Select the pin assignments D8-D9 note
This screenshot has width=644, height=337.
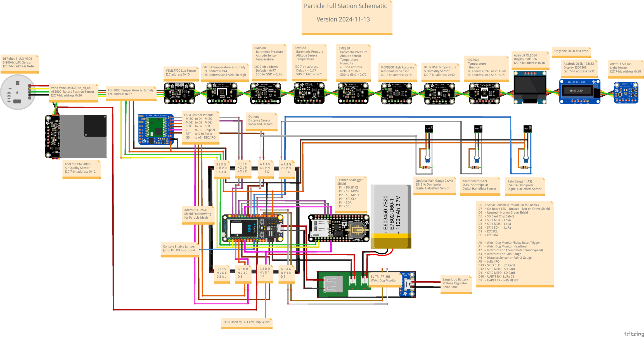coord(514,244)
